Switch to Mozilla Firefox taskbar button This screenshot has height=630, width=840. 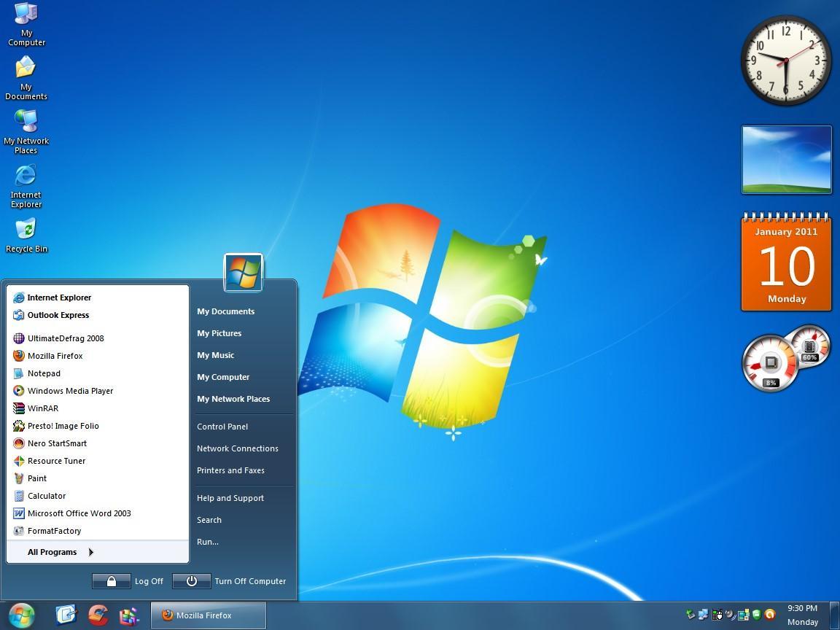point(208,615)
